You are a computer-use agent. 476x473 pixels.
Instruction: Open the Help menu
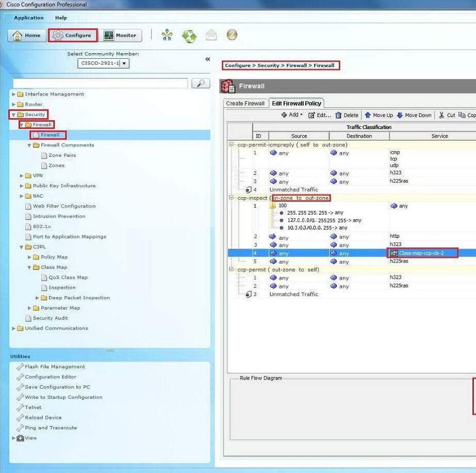pyautogui.click(x=61, y=18)
